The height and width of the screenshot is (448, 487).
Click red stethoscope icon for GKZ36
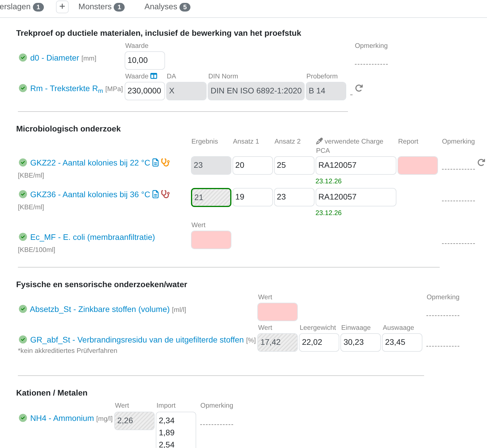tap(165, 194)
